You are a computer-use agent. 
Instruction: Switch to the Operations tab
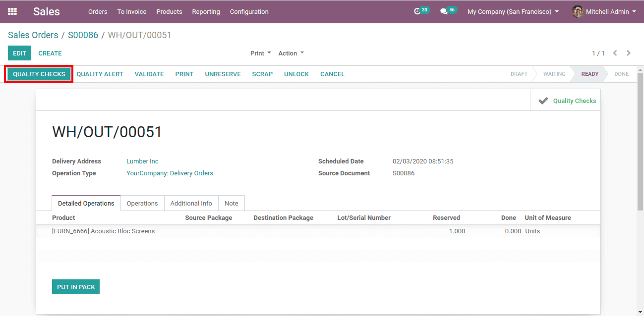click(x=142, y=203)
